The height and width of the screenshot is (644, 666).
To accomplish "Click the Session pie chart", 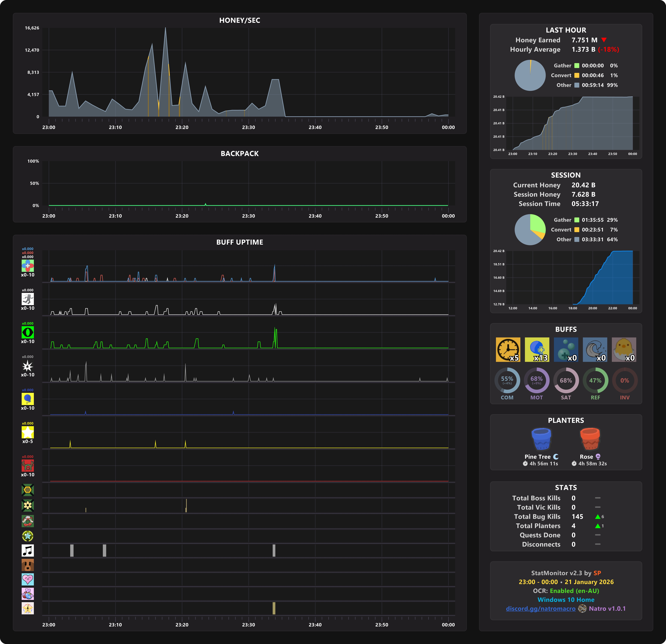I will 530,230.
